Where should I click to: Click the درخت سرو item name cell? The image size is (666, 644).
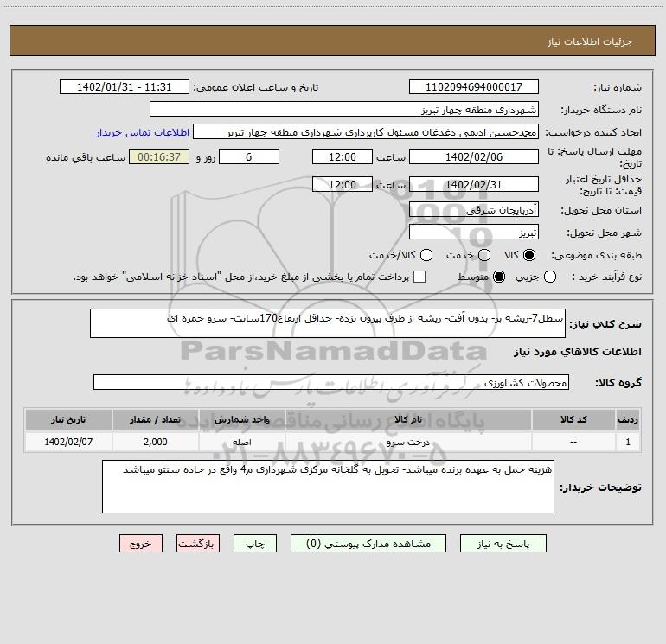pos(408,442)
